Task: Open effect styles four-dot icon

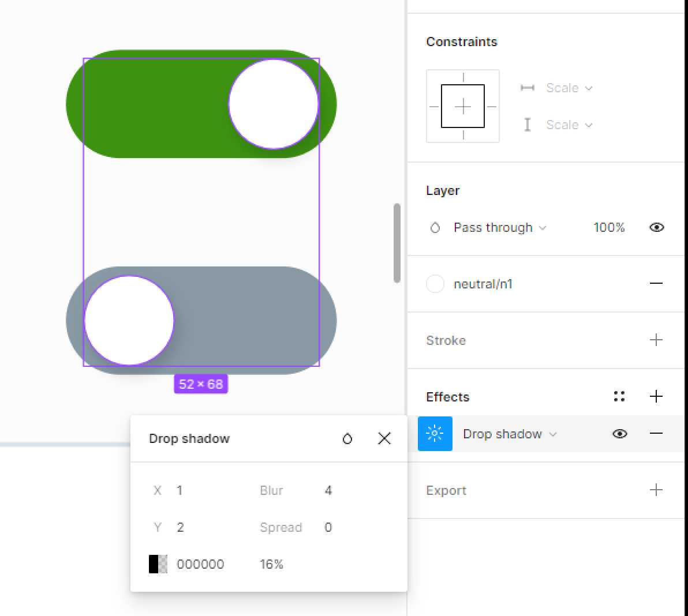Action: tap(619, 396)
